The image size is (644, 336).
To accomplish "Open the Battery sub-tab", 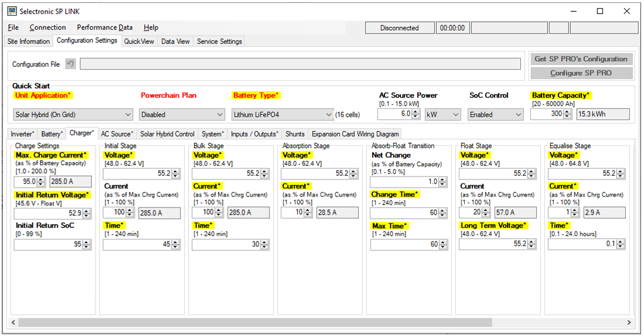I will [x=52, y=134].
